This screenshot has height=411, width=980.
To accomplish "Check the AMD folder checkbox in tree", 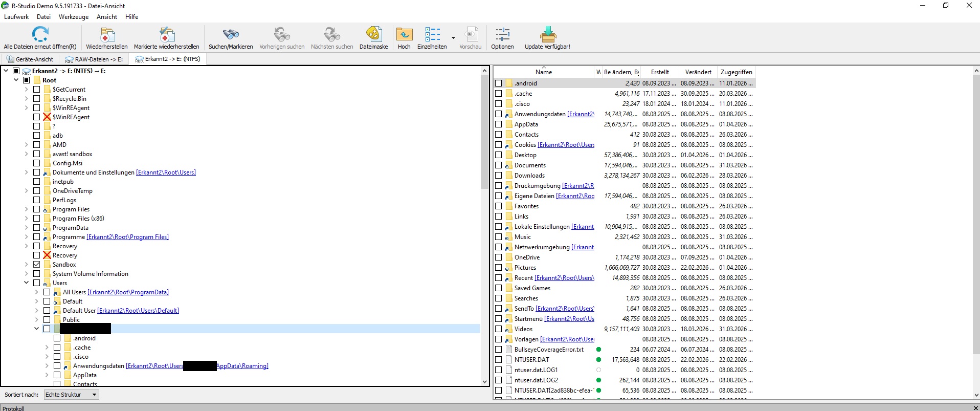I will [37, 145].
